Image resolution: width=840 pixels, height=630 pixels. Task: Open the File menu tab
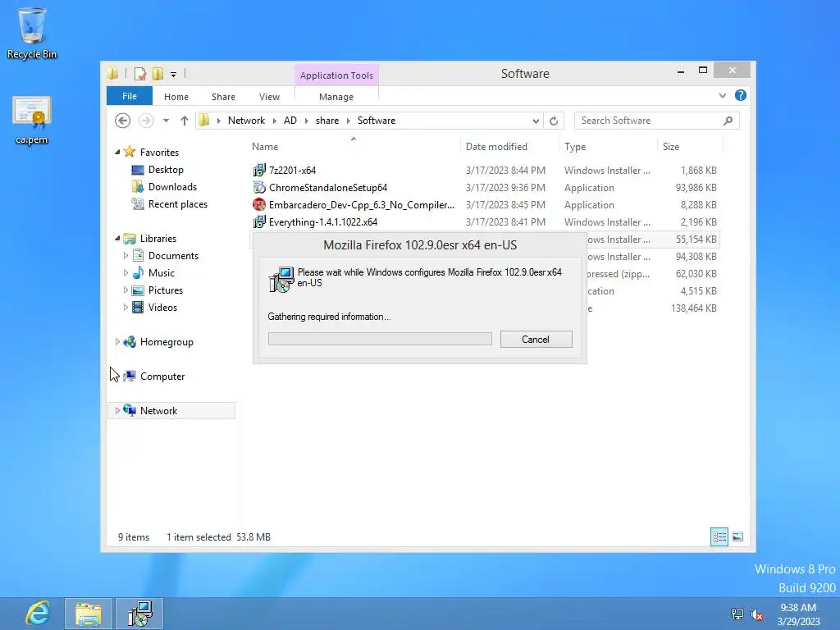tap(130, 97)
